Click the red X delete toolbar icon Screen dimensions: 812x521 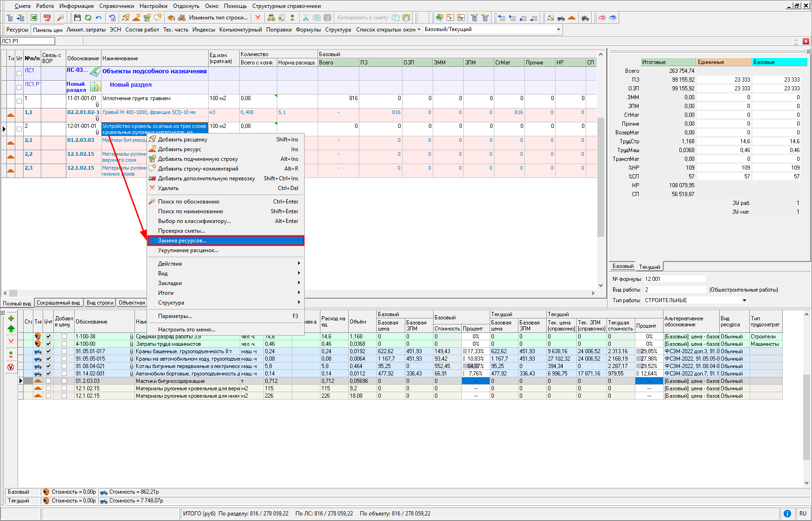[x=258, y=18]
